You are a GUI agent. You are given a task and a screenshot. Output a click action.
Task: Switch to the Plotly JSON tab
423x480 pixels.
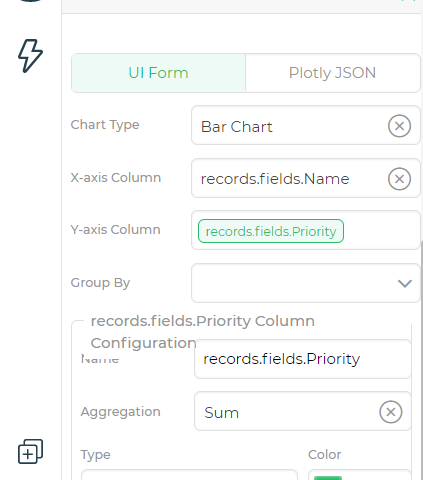[332, 73]
